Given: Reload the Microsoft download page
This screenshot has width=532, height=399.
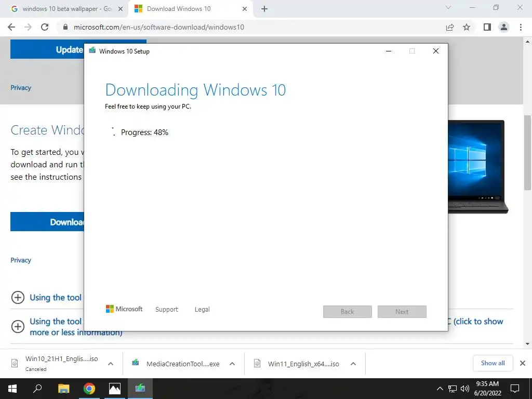Looking at the screenshot, I should click(x=45, y=27).
